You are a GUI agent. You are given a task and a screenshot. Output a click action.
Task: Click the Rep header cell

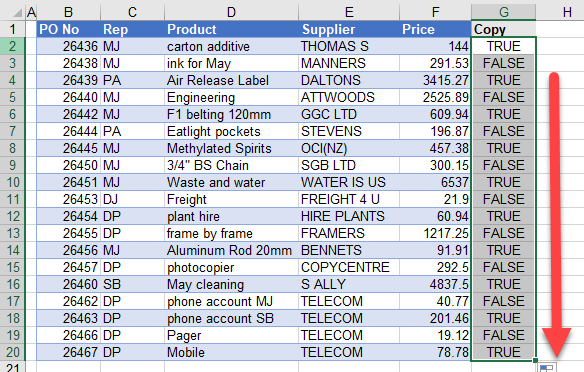(x=132, y=29)
